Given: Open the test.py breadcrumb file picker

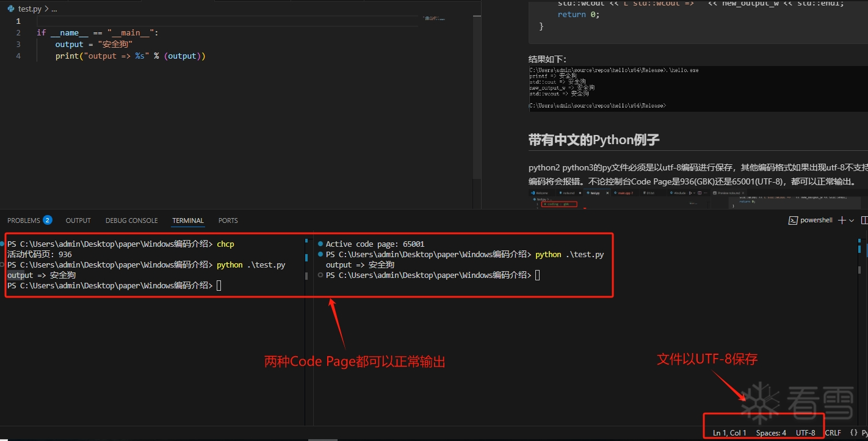Looking at the screenshot, I should click(x=30, y=9).
